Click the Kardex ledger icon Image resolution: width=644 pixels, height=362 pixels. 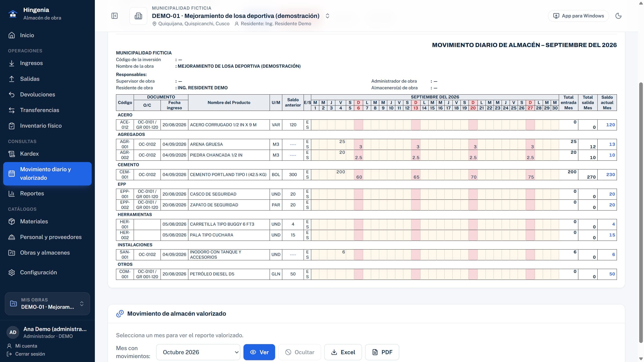pos(12,154)
